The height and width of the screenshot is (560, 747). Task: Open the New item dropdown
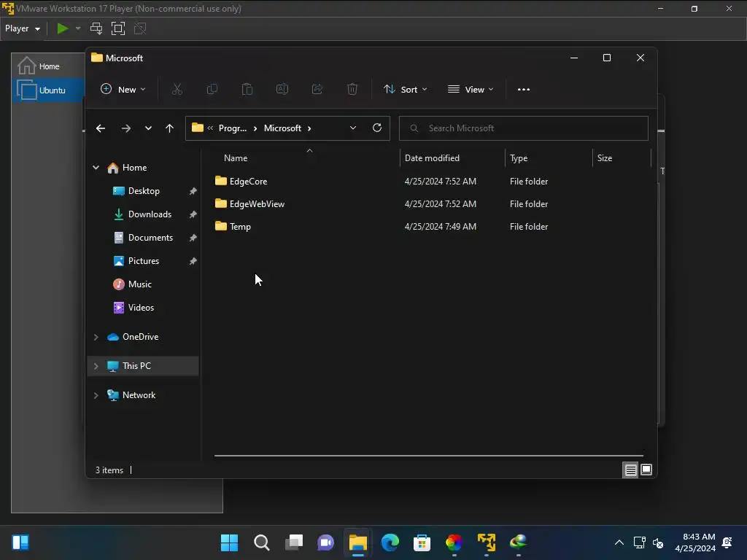[123, 90]
